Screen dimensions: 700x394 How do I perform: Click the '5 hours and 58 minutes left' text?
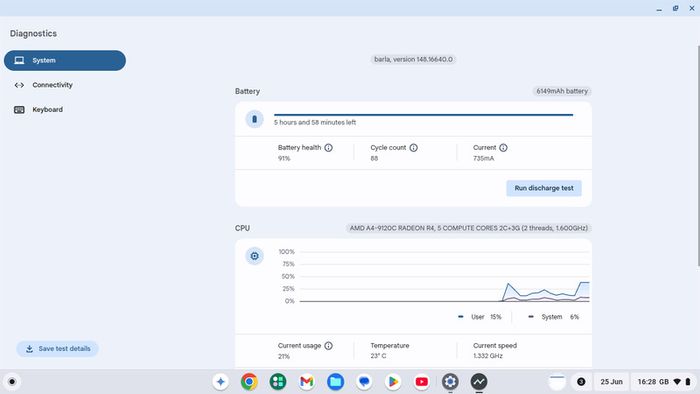pyautogui.click(x=315, y=122)
